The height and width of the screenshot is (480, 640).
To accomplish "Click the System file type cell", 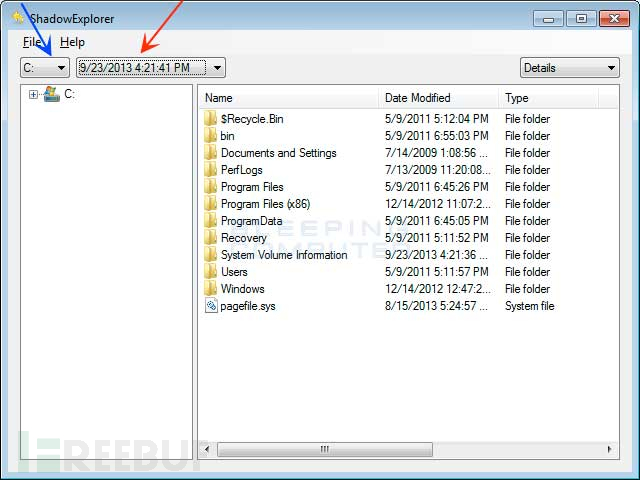I will pyautogui.click(x=529, y=306).
